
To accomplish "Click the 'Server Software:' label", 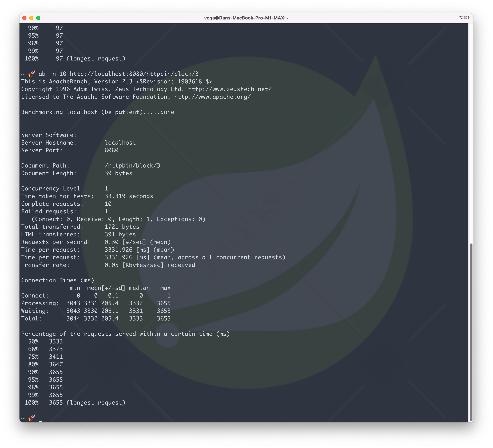I will point(49,135).
